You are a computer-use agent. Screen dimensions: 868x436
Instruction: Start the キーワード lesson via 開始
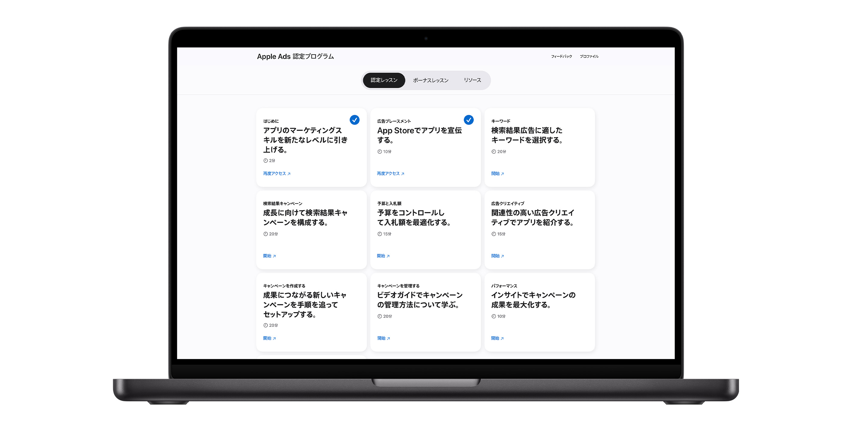pyautogui.click(x=496, y=173)
